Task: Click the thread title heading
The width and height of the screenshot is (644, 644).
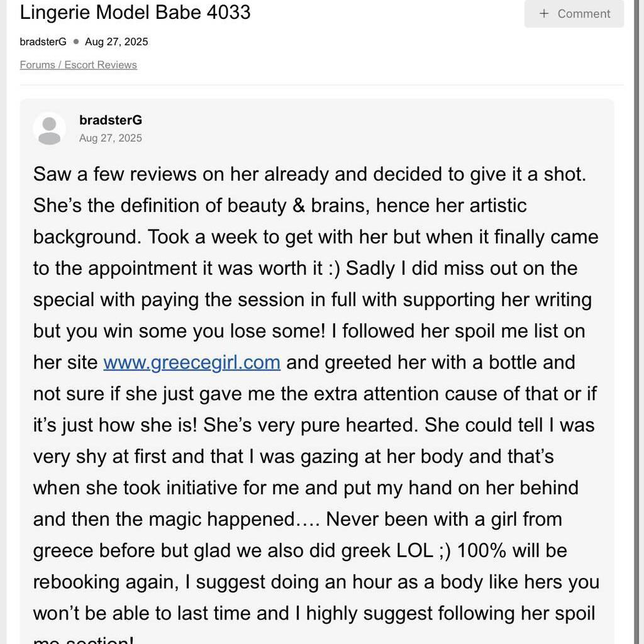Action: pos(135,12)
